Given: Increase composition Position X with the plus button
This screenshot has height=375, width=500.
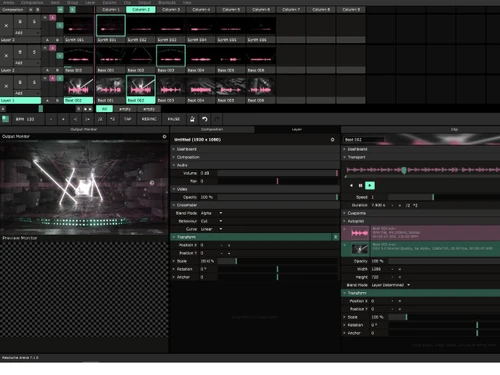Looking at the screenshot, I should coord(229,245).
